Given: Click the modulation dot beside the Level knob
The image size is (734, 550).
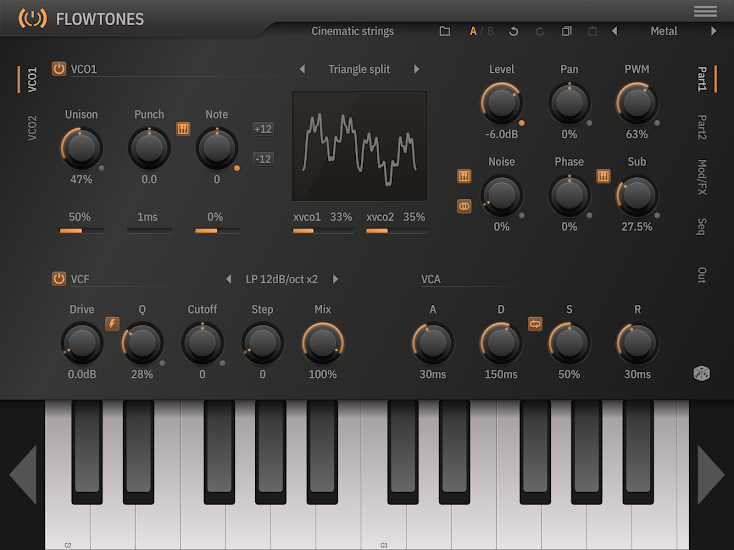Looking at the screenshot, I should [x=521, y=123].
